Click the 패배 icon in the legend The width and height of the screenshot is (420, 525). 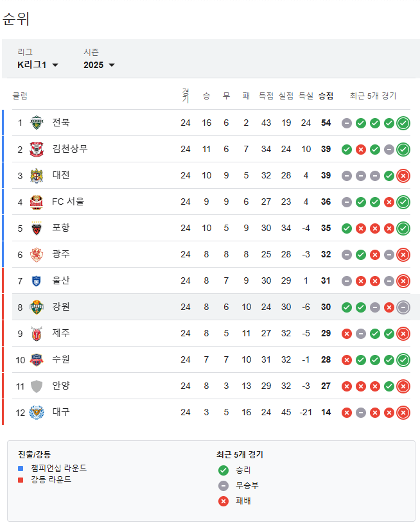click(x=223, y=501)
